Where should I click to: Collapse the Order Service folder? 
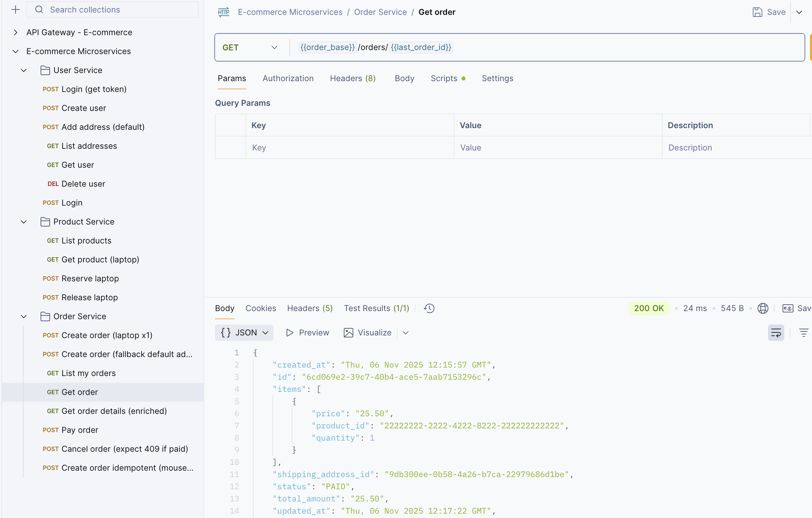[x=23, y=316]
